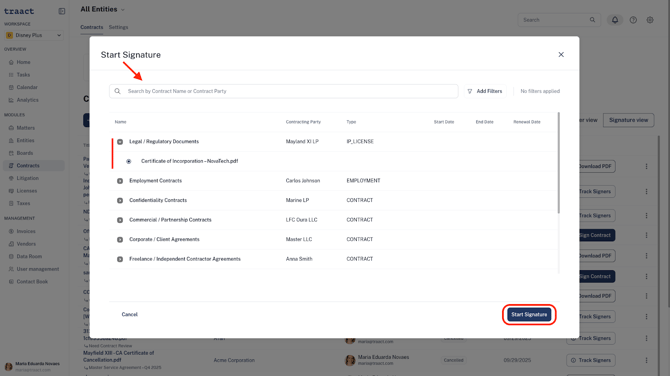Click the Contracts sidebar icon
Viewport: 670px width, 376px height.
tap(11, 165)
